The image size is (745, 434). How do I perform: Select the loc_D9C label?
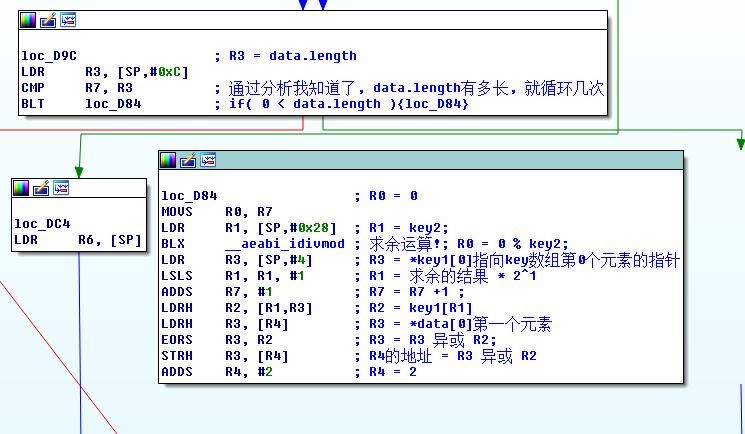[x=49, y=56]
